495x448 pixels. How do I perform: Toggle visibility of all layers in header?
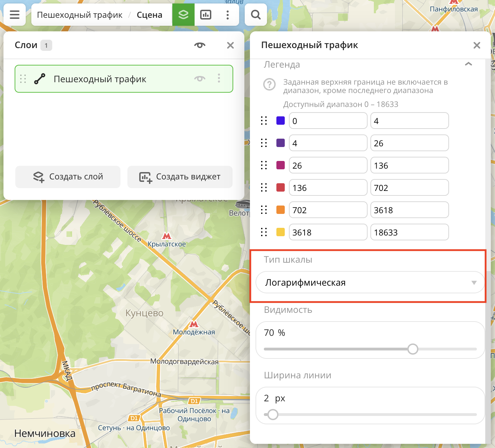tap(200, 45)
